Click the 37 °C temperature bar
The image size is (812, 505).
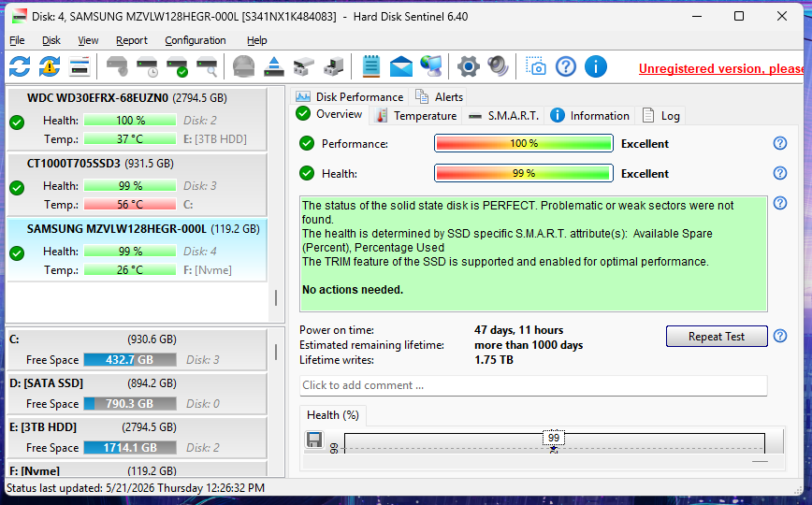tap(130, 138)
